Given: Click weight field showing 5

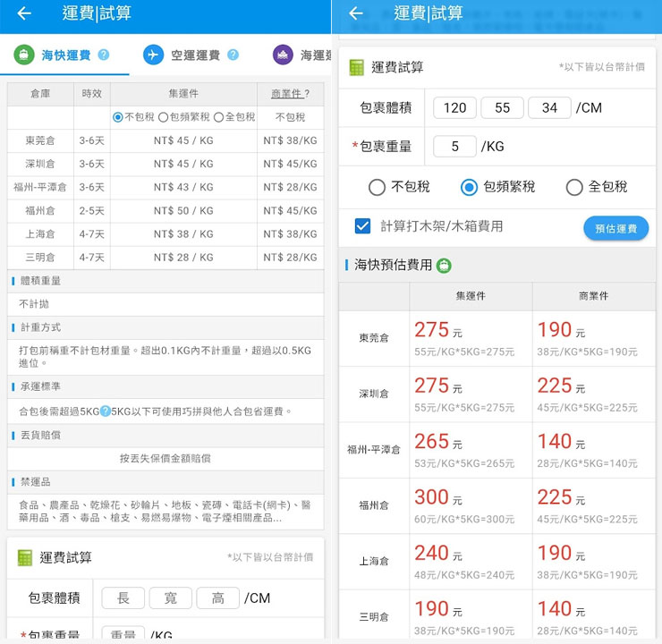Looking at the screenshot, I should point(454,147).
